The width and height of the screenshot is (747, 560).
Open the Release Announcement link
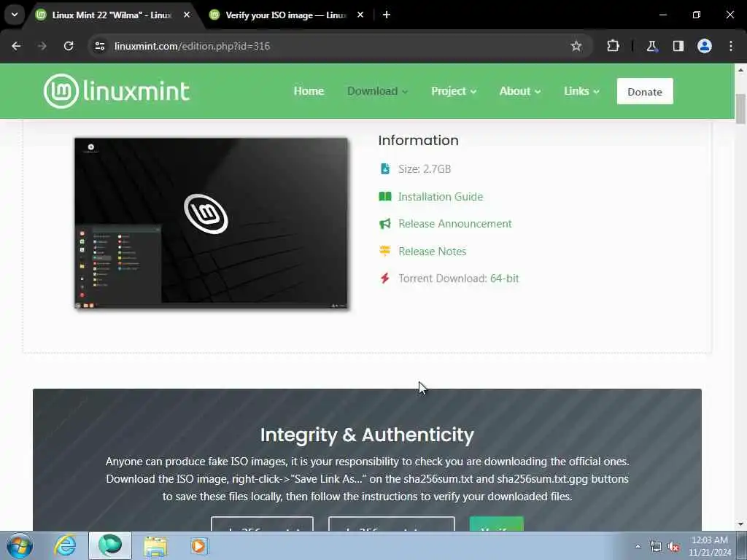click(x=455, y=224)
